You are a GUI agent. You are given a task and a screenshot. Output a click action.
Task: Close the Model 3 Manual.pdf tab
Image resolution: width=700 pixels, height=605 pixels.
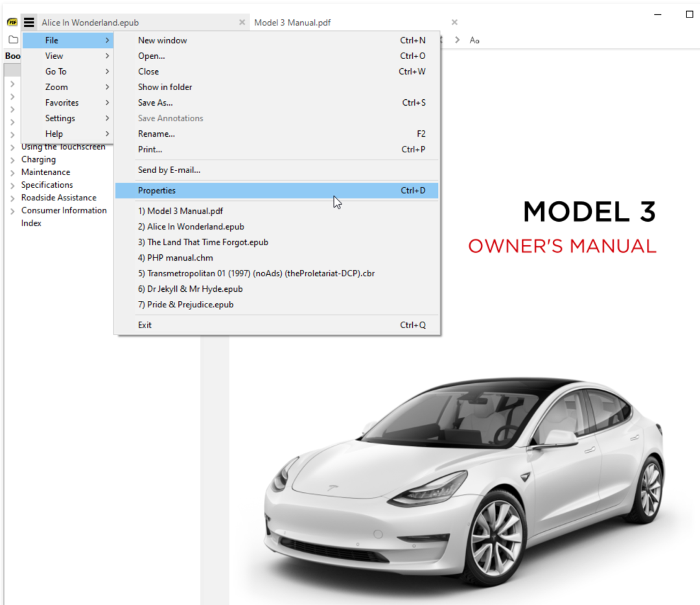coord(454,22)
